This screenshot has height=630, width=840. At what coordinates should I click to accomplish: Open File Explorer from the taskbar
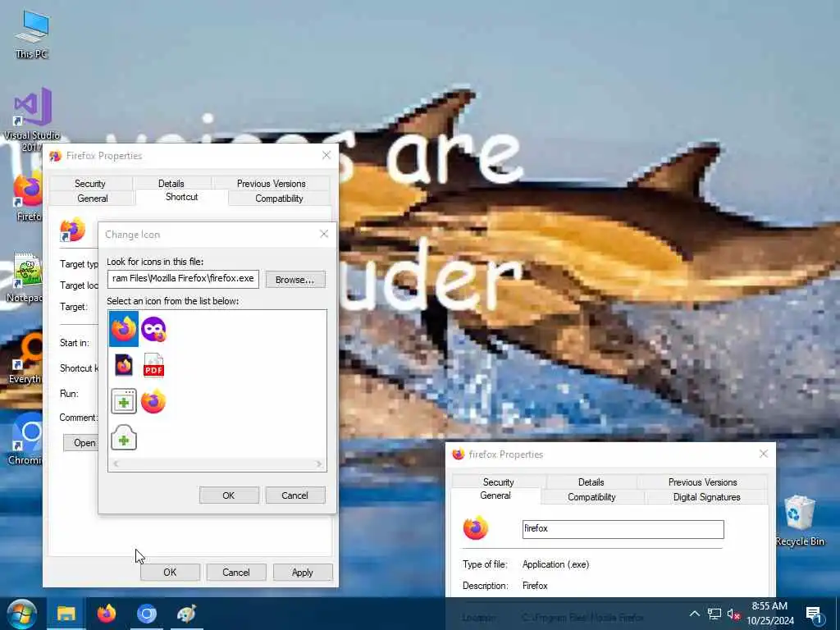tap(66, 614)
